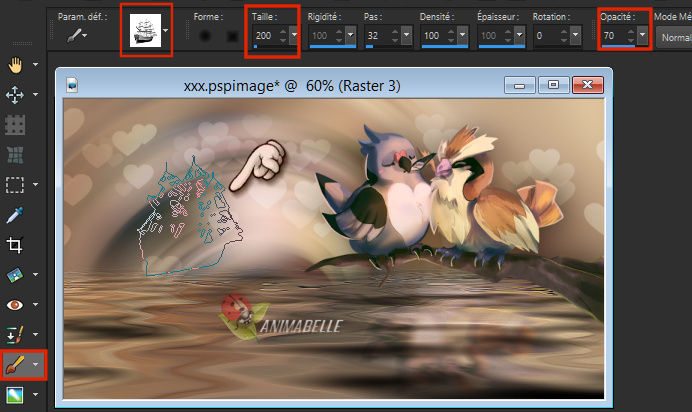The width and height of the screenshot is (692, 412).
Task: Select the Move tool
Action: (x=15, y=94)
